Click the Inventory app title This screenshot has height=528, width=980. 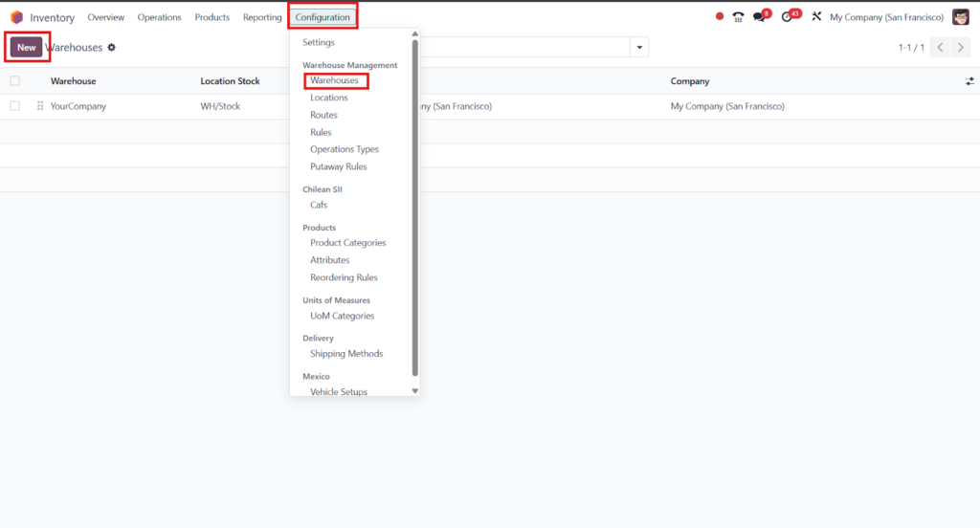click(52, 17)
